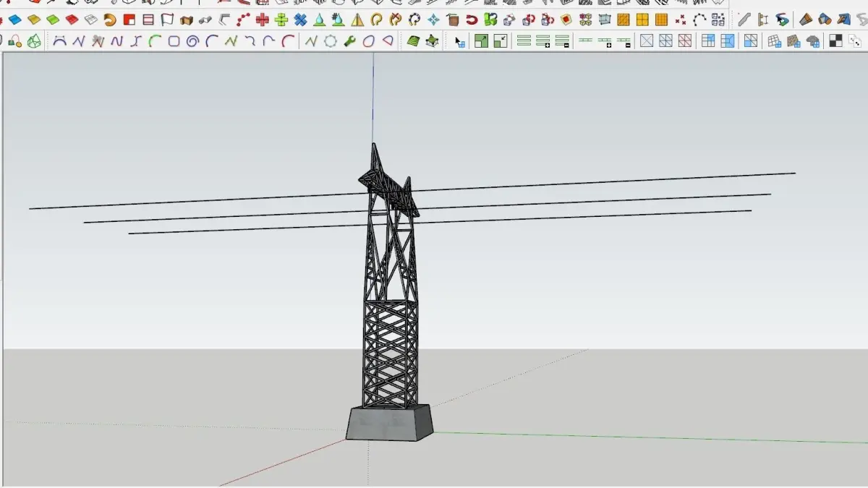Click the blue X cross icon
Viewport: 868px width, 488px height.
(300, 20)
